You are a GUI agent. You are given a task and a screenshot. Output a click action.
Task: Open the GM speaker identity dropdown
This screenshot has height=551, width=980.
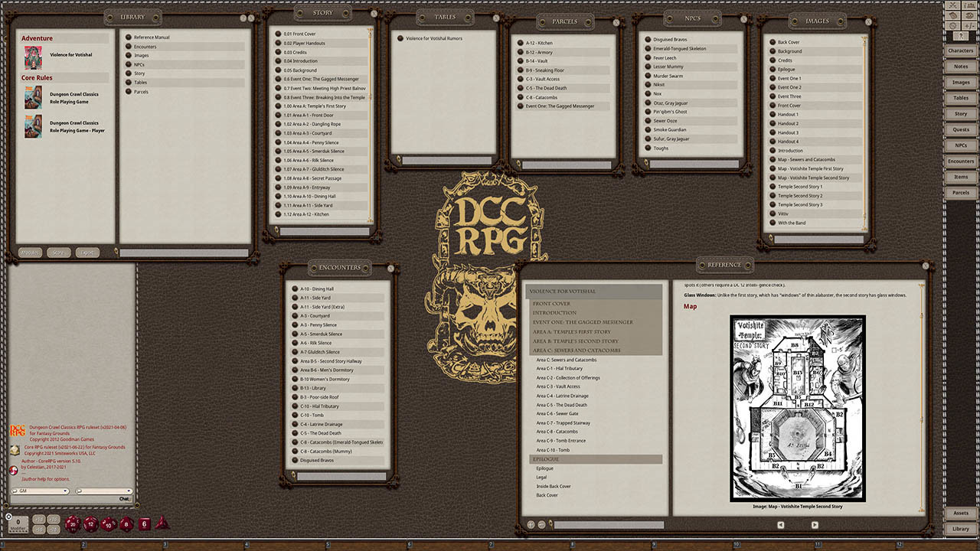(40, 491)
